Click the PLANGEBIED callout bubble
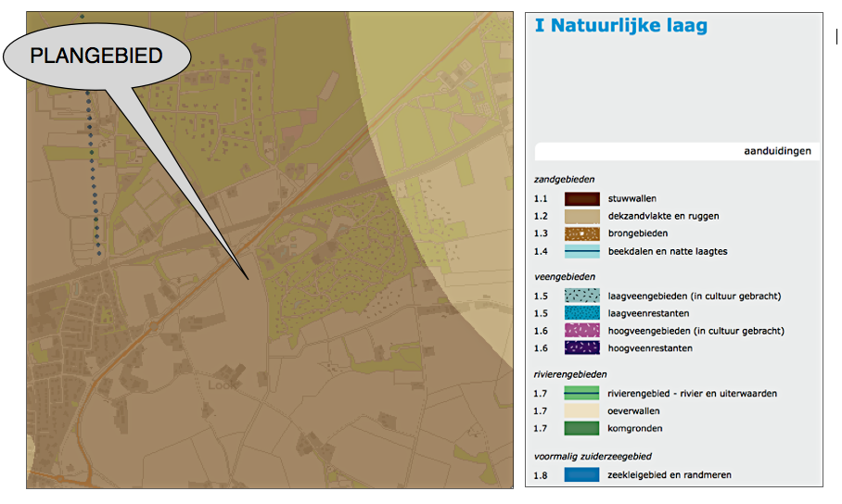 96,57
